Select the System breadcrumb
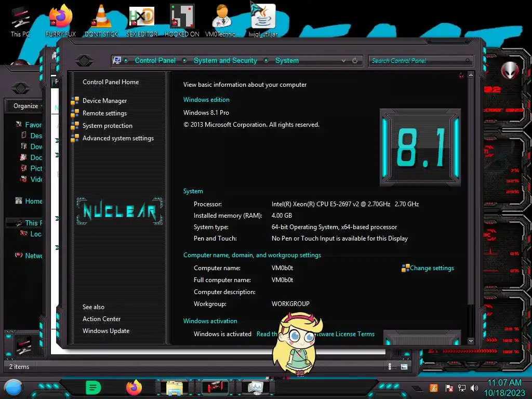The image size is (532, 399). [287, 60]
